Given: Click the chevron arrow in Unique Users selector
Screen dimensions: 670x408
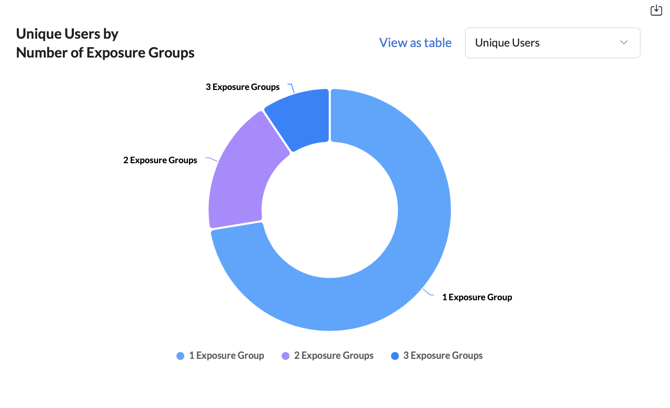Looking at the screenshot, I should point(624,43).
